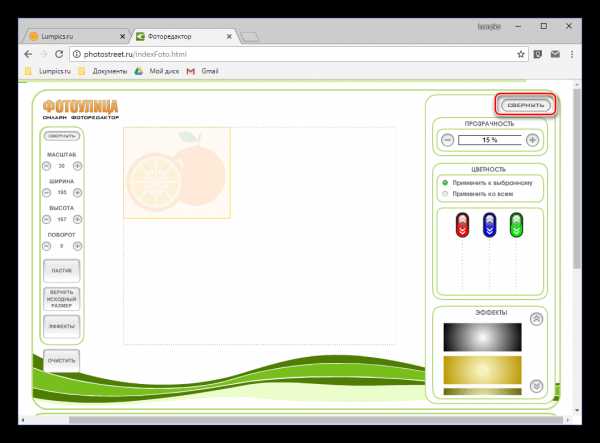Select "Применить к выбранному" radio option
The width and height of the screenshot is (600, 443).
(445, 183)
